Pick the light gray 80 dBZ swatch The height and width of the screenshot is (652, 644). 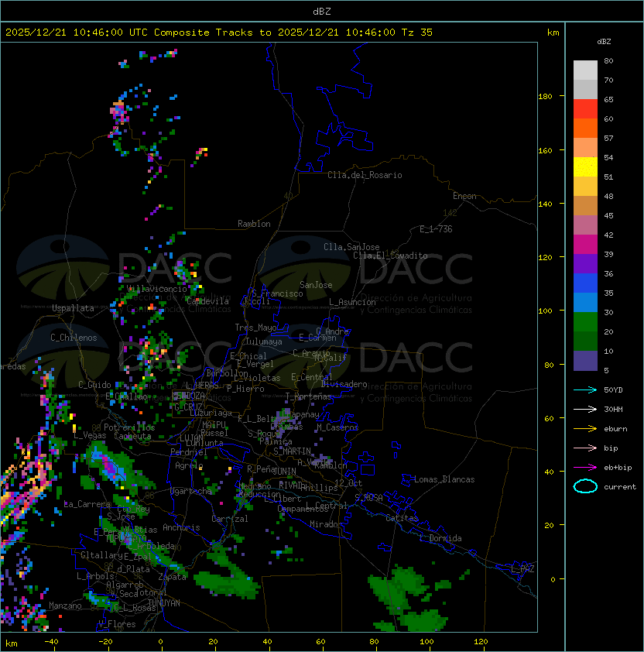point(585,70)
